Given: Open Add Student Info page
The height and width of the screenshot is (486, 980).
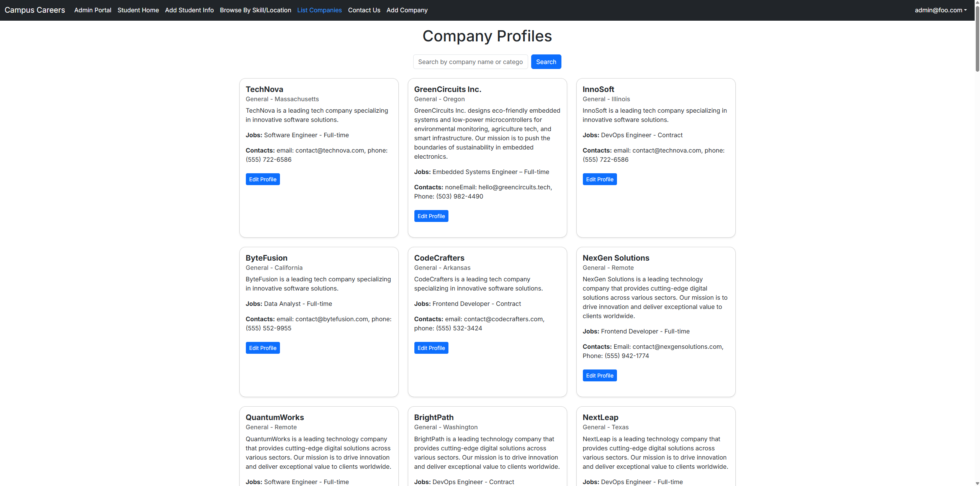Looking at the screenshot, I should pos(189,10).
